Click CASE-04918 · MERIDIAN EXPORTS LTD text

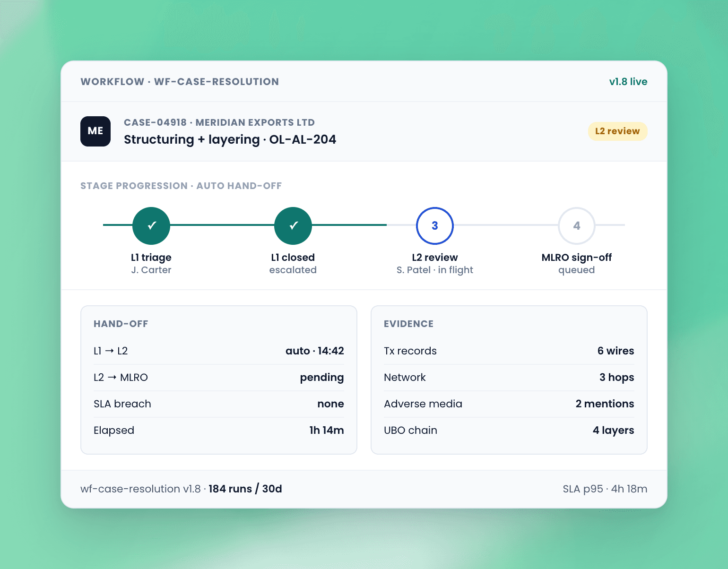tap(219, 122)
